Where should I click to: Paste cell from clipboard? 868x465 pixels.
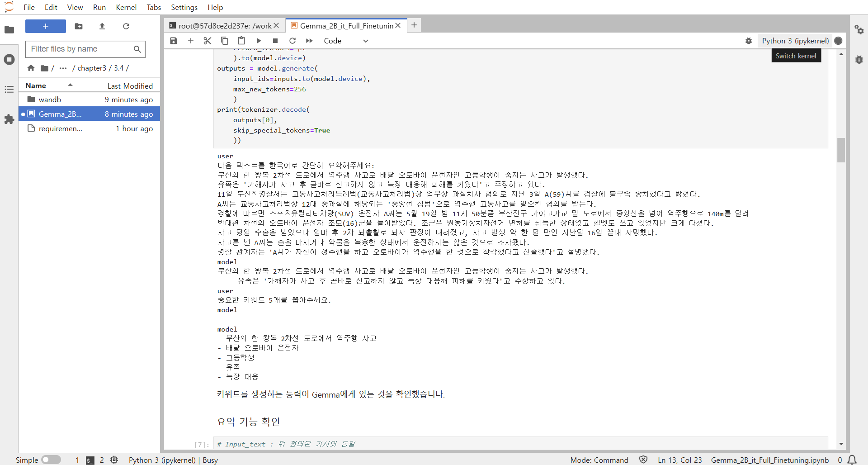(x=241, y=41)
